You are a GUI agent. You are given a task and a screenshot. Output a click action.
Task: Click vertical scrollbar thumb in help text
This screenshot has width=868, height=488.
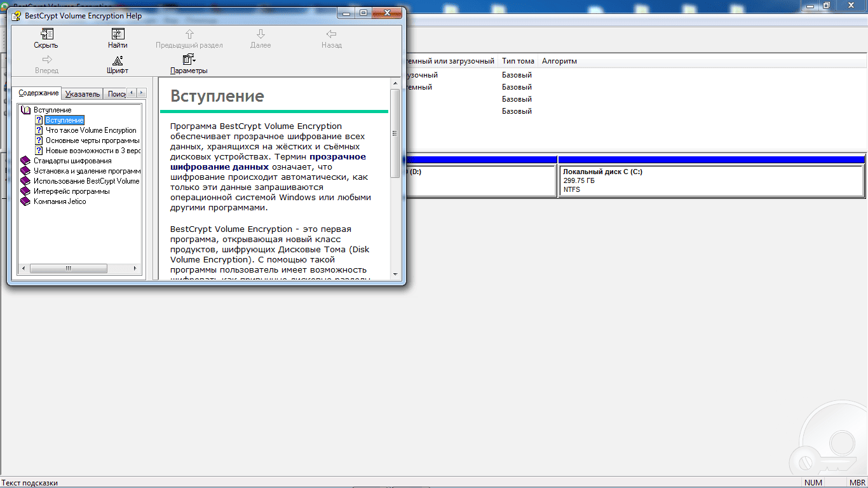395,133
